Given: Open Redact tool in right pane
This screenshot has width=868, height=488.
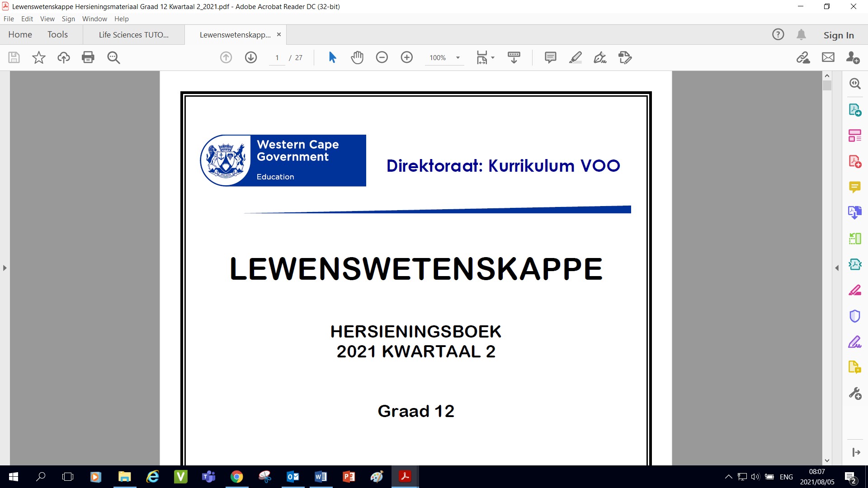Looking at the screenshot, I should [855, 290].
